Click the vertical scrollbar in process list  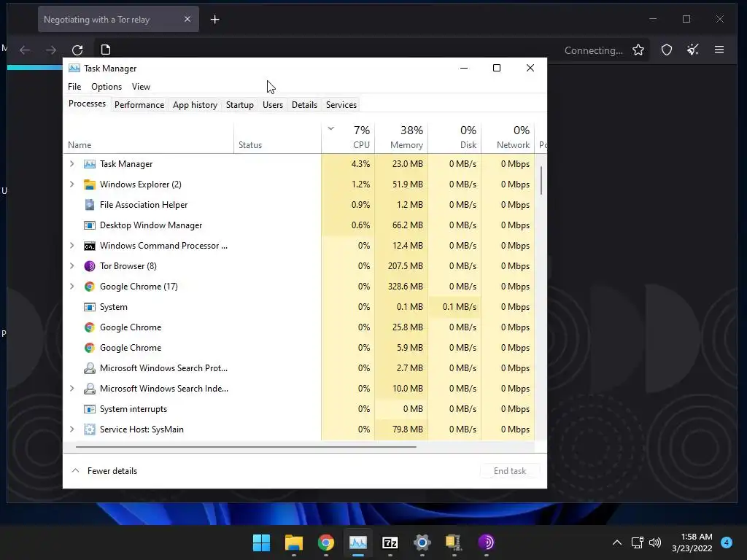[x=541, y=181]
